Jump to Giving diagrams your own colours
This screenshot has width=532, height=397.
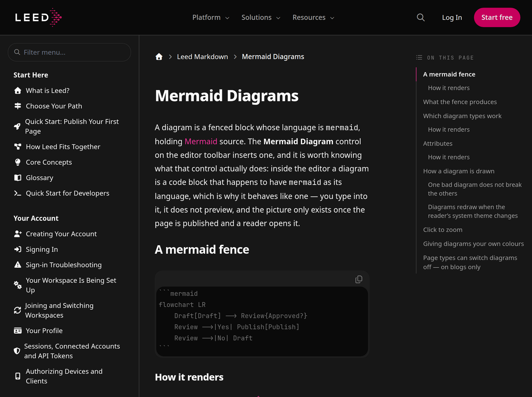click(473, 244)
